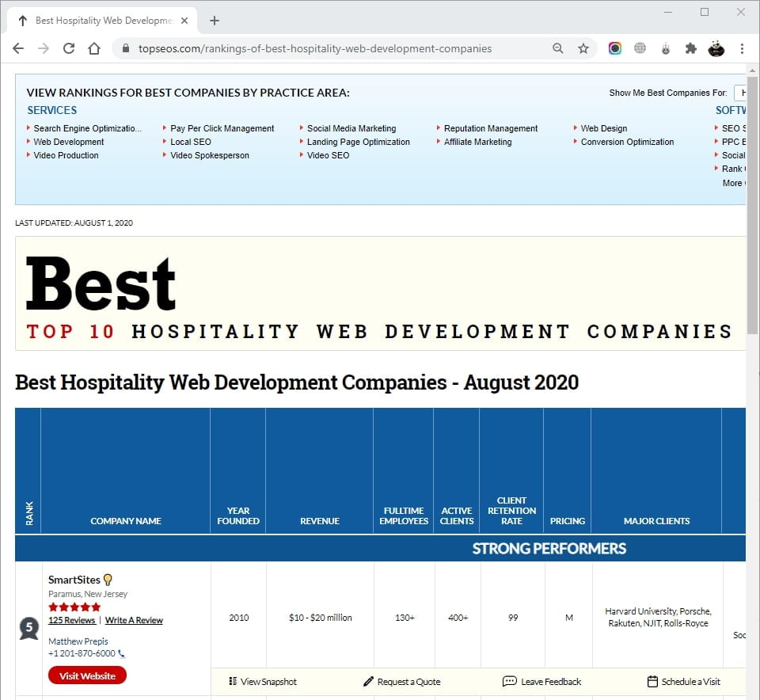This screenshot has width=760, height=700.
Task: Click the red Visit Website button
Action: [87, 675]
